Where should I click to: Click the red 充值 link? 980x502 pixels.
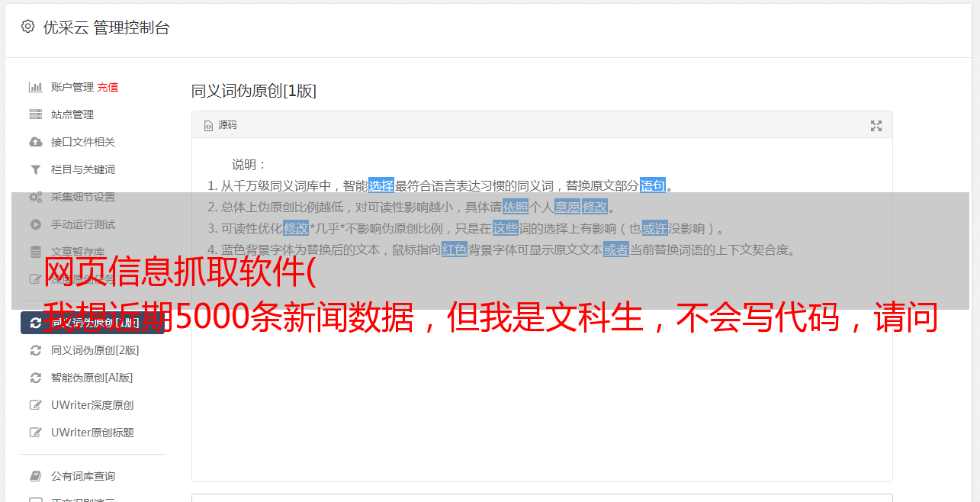pyautogui.click(x=108, y=87)
